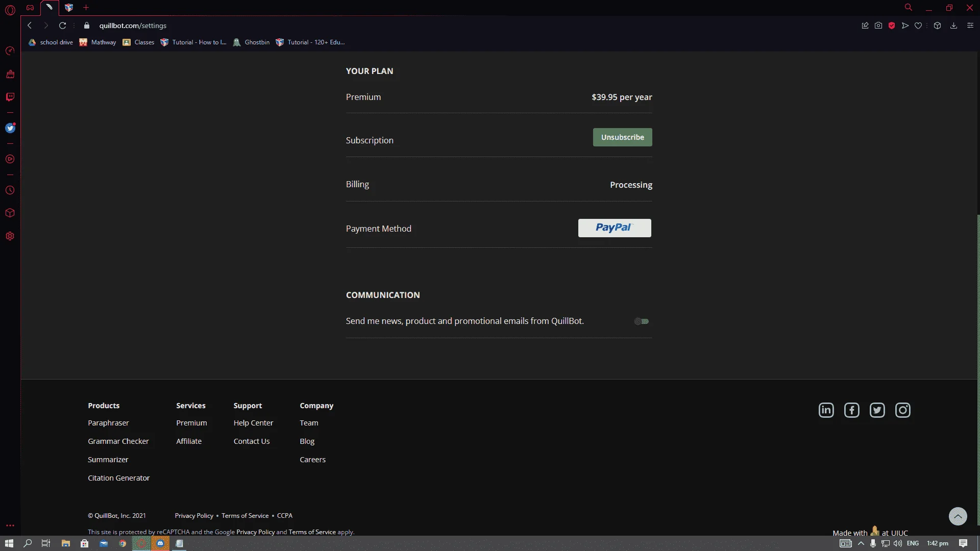The height and width of the screenshot is (551, 980).
Task: Show hidden system tray icons
Action: click(861, 543)
